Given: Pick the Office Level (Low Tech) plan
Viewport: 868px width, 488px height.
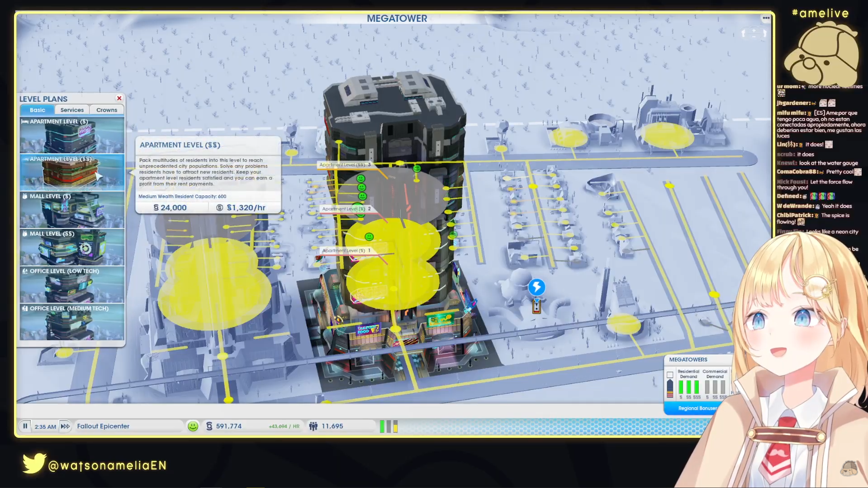Looking at the screenshot, I should (72, 284).
